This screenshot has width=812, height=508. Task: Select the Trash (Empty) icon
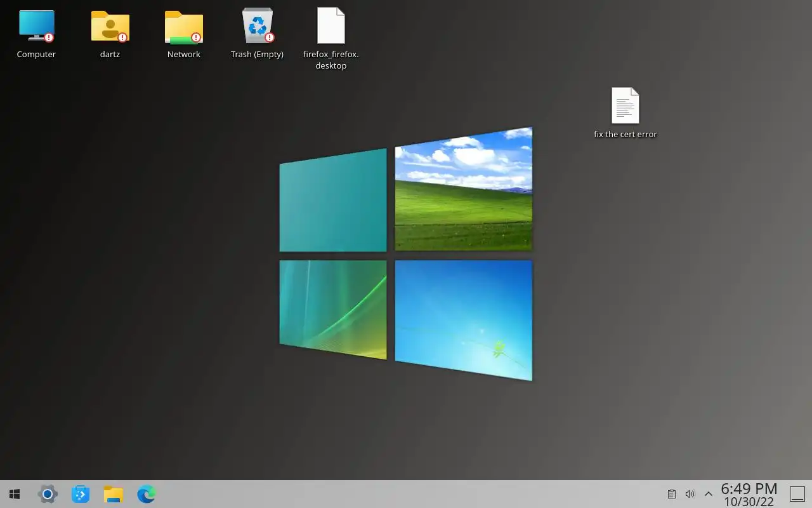coord(257,25)
